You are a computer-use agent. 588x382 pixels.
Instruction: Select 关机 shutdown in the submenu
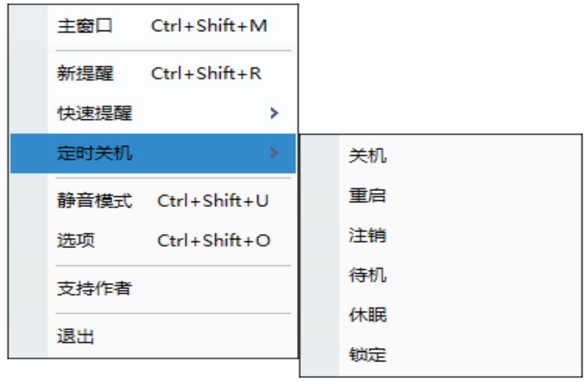click(x=367, y=156)
